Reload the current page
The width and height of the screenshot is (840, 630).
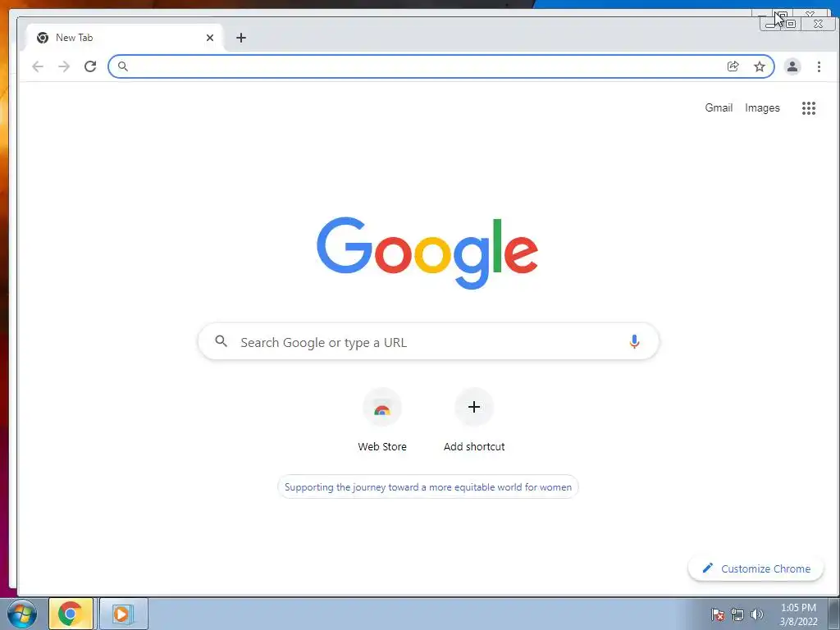[x=90, y=66]
